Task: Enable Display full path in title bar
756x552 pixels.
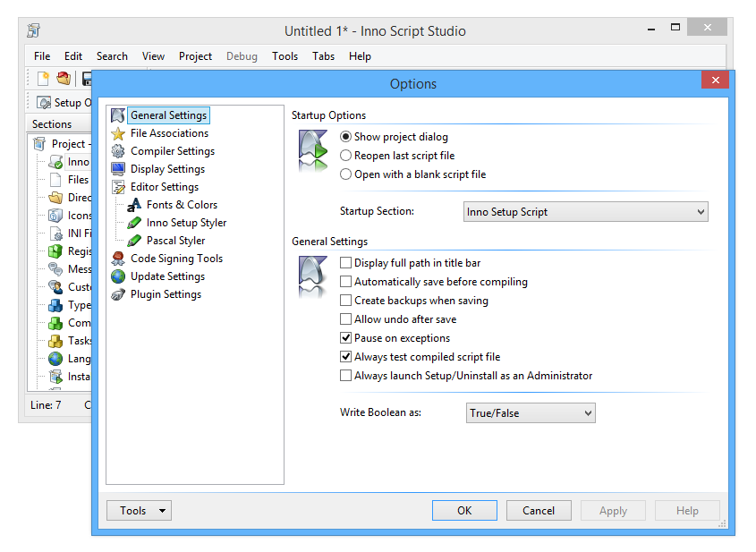Action: point(345,263)
